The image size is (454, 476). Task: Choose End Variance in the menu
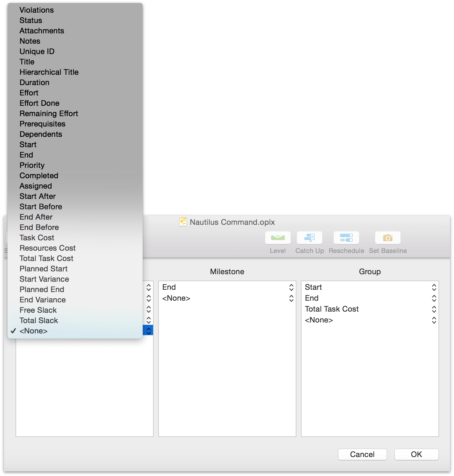coord(75,300)
